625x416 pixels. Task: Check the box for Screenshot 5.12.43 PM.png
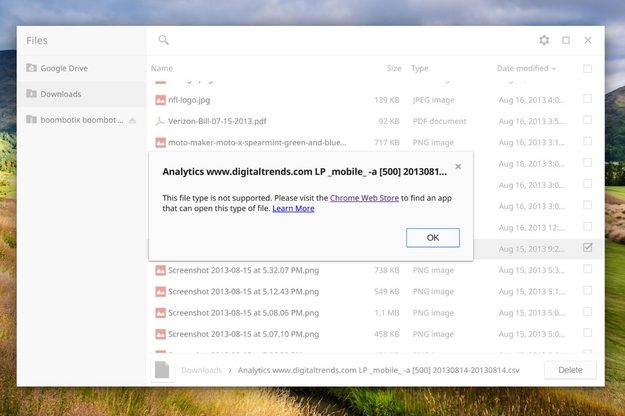587,290
